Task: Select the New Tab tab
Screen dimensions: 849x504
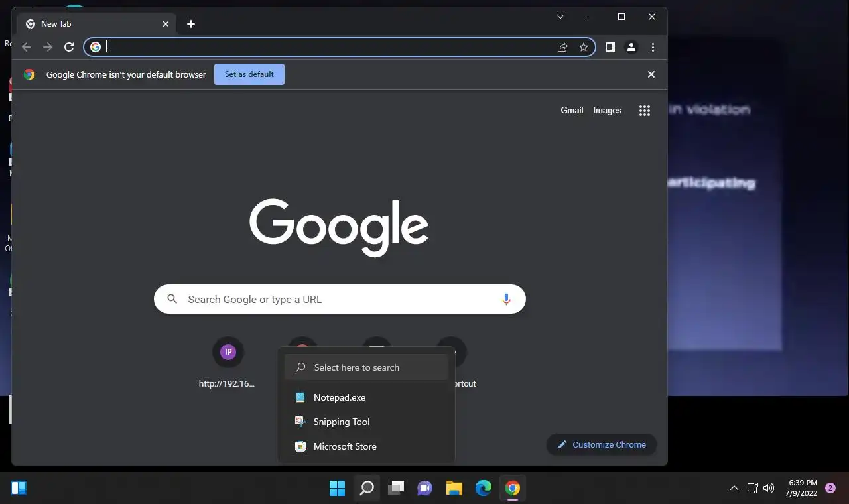Action: 97,24
